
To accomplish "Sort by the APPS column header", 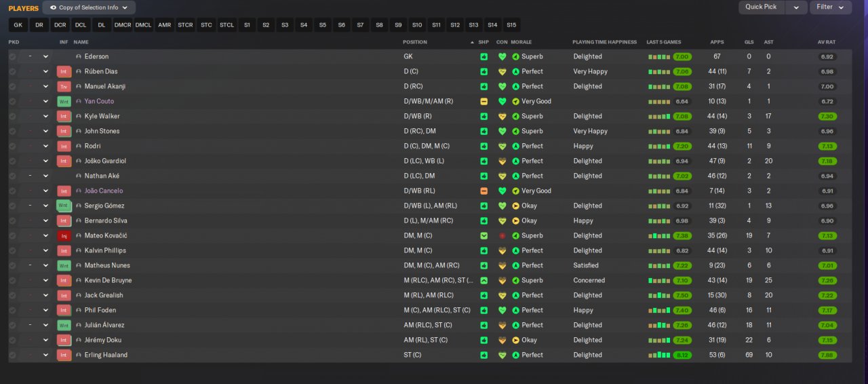I will point(717,42).
